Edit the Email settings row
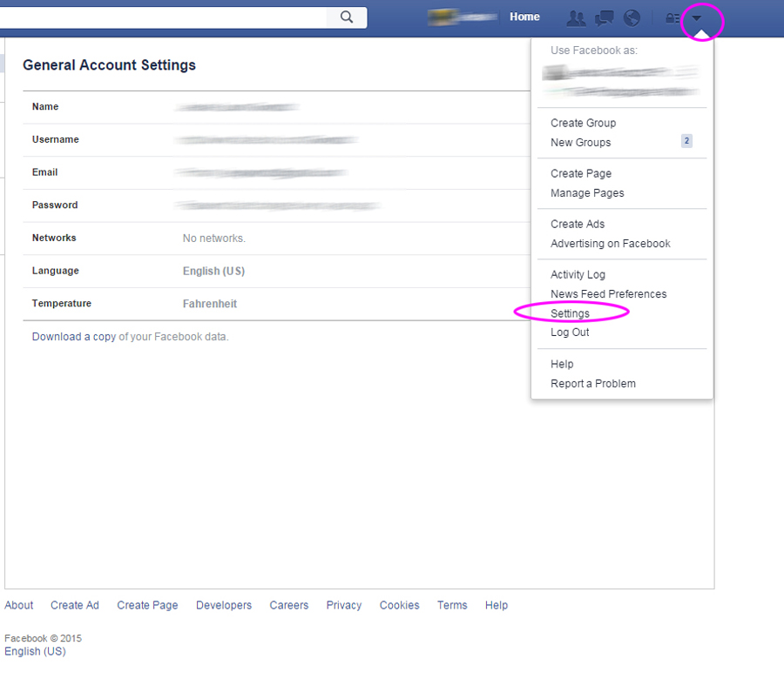The height and width of the screenshot is (679, 784). 276,173
